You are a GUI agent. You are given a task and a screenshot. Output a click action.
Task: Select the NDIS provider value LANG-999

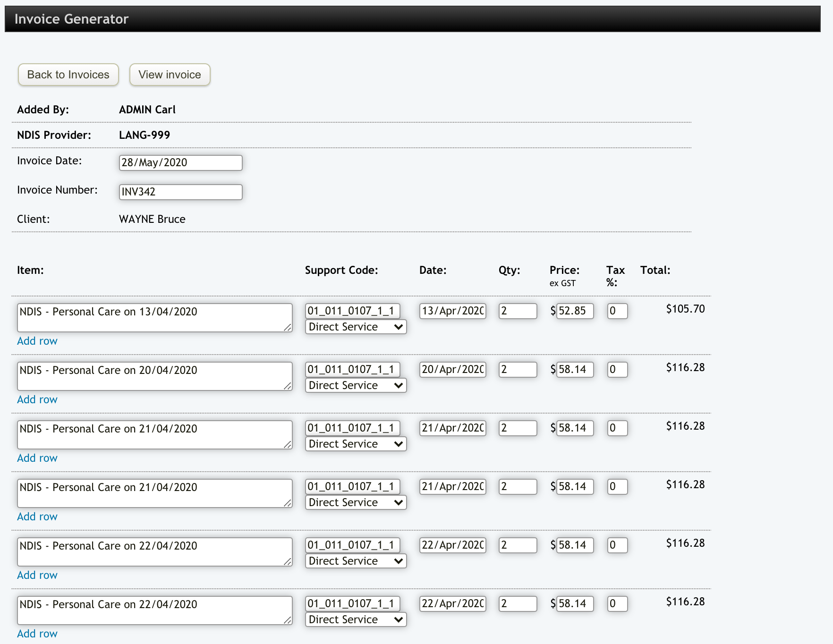tap(144, 135)
